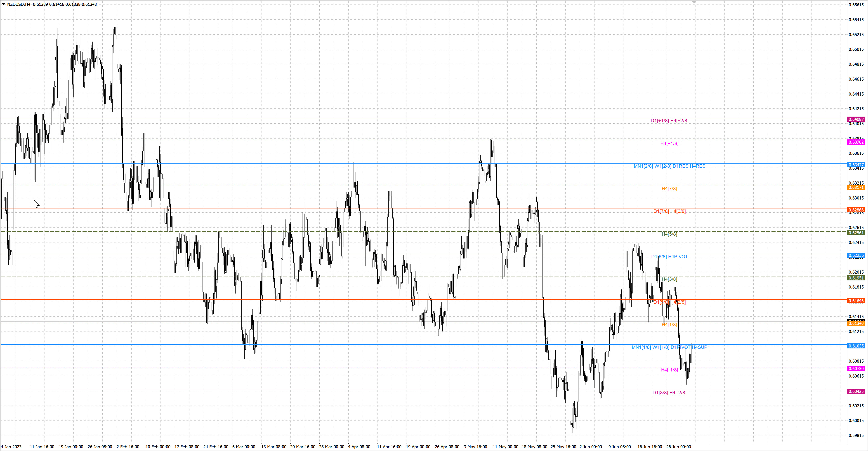Viewport: 868px width, 451px height.
Task: Select the H4[1/8] level label
Action: [670, 325]
